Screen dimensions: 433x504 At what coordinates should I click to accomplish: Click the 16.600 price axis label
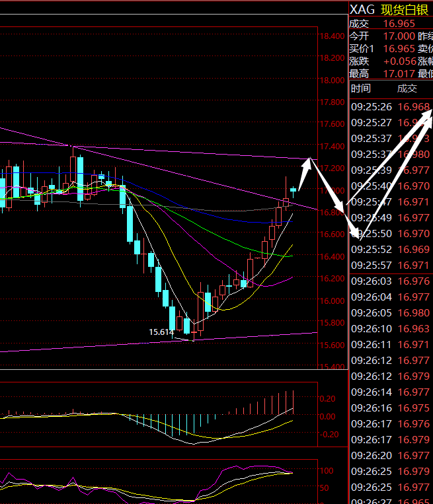tap(332, 234)
